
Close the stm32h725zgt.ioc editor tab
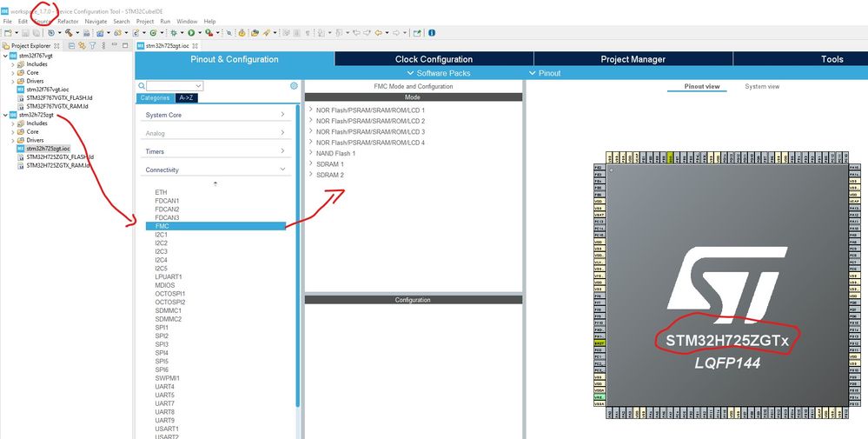tap(195, 46)
